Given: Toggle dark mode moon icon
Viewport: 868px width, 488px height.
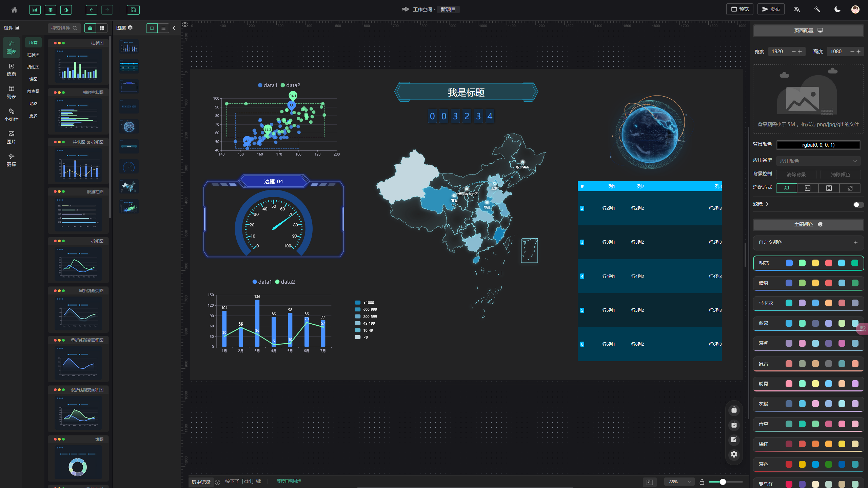Looking at the screenshot, I should [x=837, y=9].
